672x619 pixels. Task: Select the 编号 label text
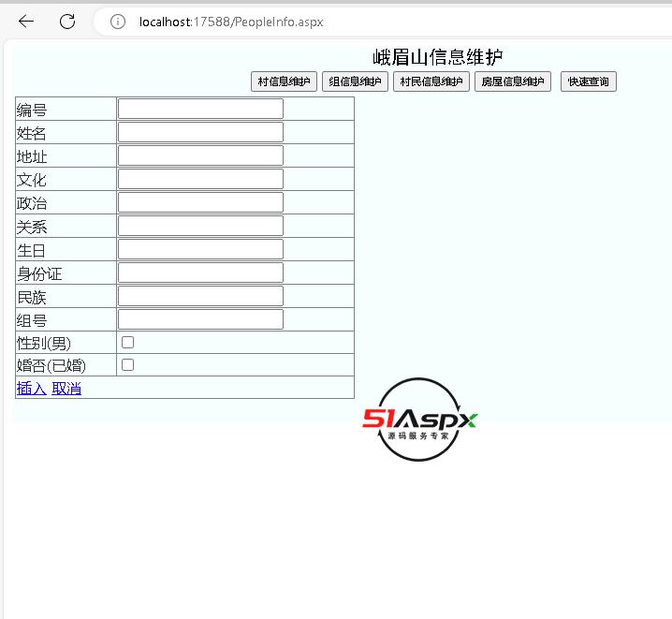click(x=32, y=111)
